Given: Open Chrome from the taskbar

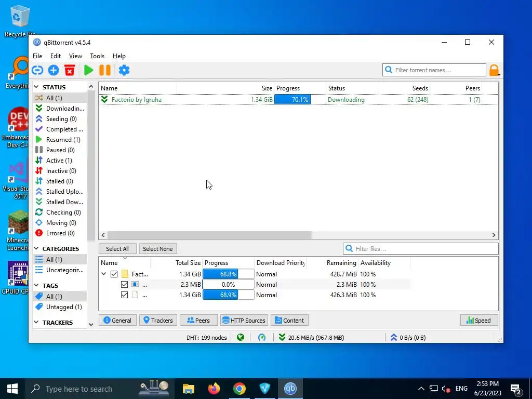Looking at the screenshot, I should tap(240, 389).
